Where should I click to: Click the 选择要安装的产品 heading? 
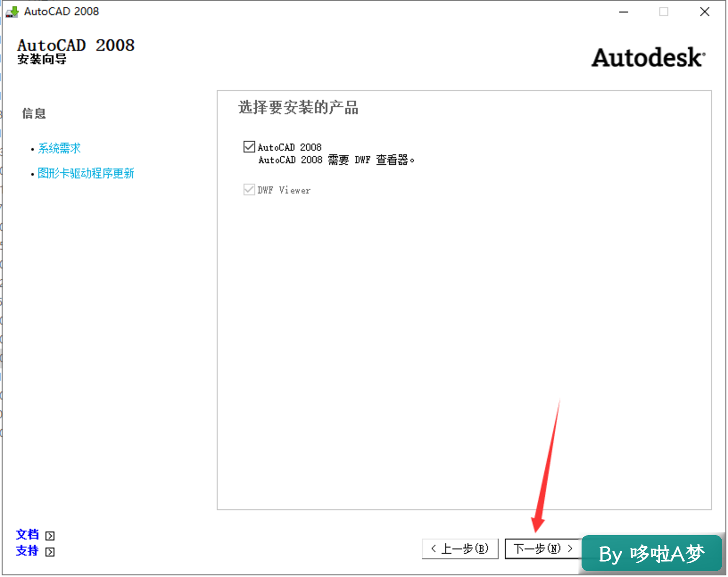[x=298, y=107]
